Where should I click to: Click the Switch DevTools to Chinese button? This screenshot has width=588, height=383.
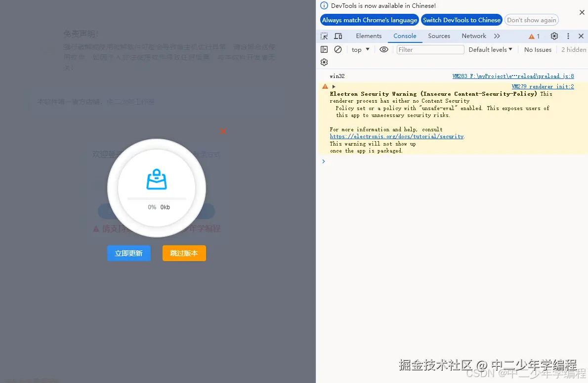click(462, 20)
